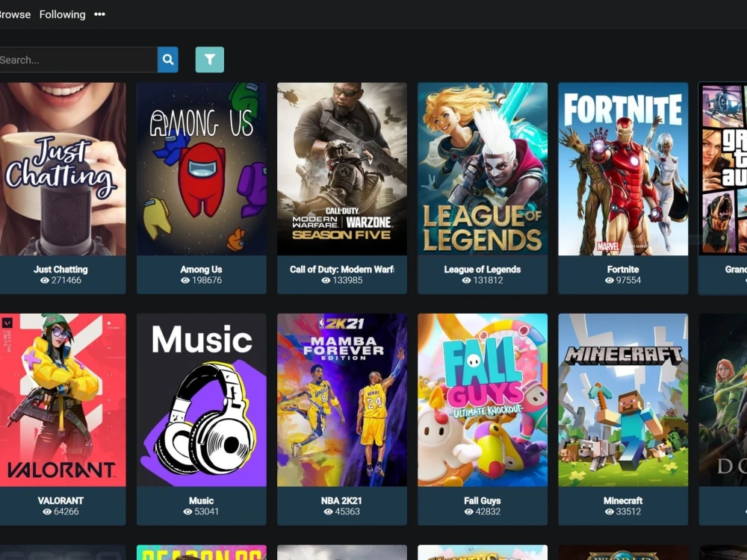The height and width of the screenshot is (560, 747).
Task: Click the Call of Duty: Modern Warfare title
Action: point(342,269)
